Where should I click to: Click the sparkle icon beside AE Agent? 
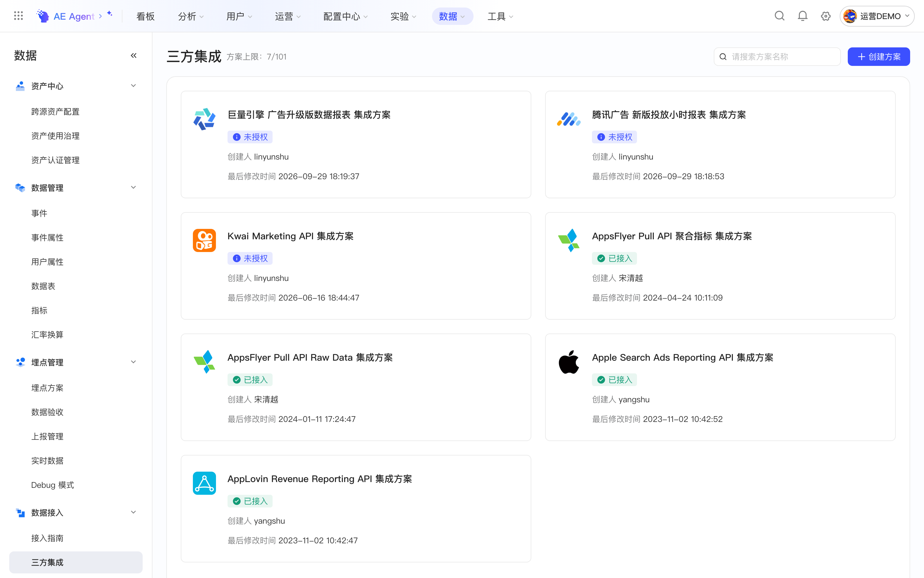(110, 14)
